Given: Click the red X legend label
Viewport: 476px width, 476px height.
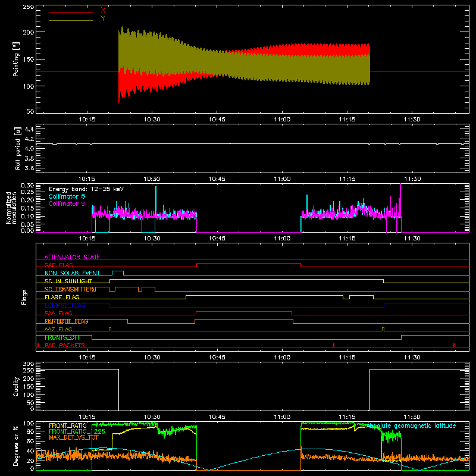Looking at the screenshot, I should [x=103, y=11].
